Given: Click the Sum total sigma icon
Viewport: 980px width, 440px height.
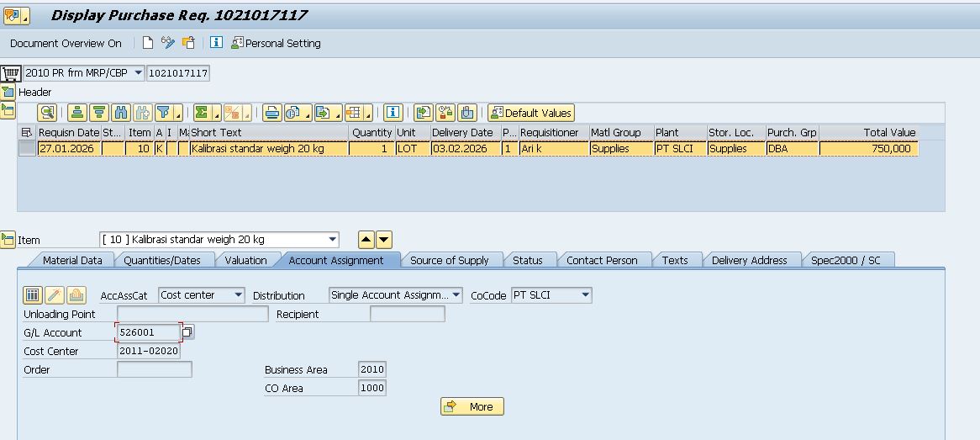Looking at the screenshot, I should pyautogui.click(x=202, y=113).
